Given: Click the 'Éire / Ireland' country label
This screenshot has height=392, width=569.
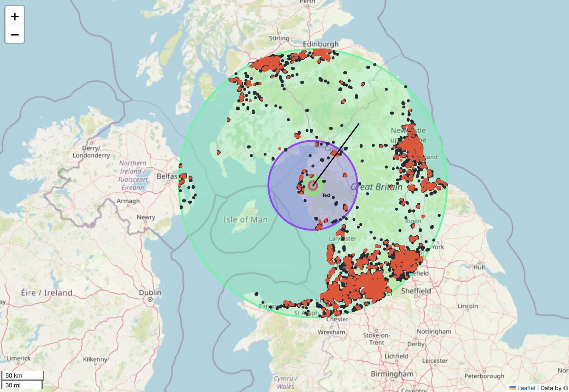Looking at the screenshot, I should 47,293.
